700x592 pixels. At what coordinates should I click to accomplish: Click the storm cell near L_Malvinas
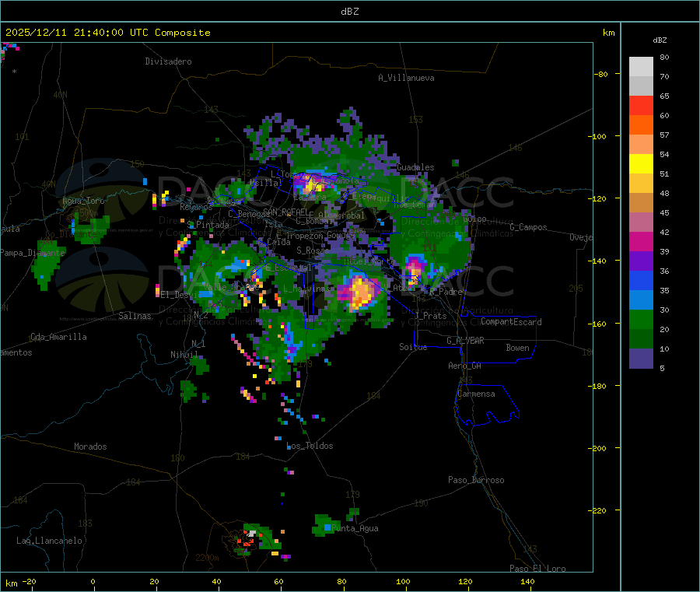click(x=360, y=292)
